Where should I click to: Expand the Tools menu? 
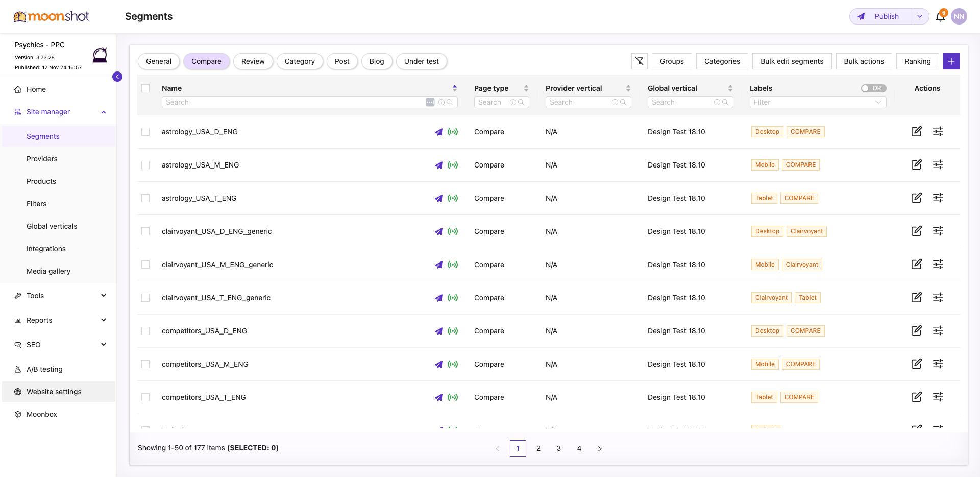104,296
